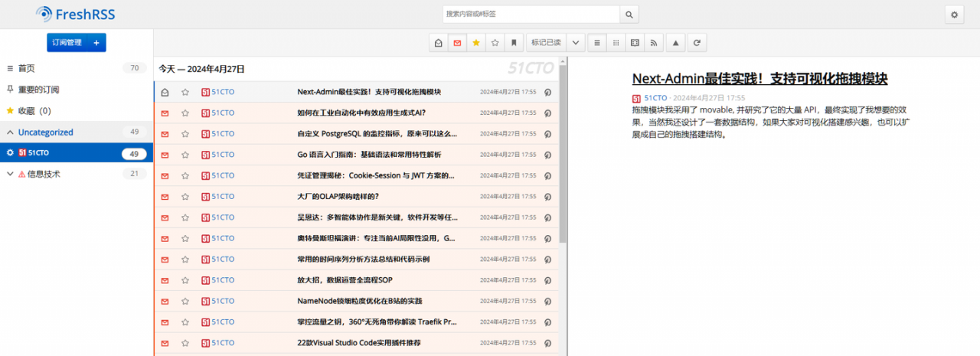Viewport: 980px width, 356px height.
Task: Open original link for Traefik article
Action: pyautogui.click(x=547, y=322)
